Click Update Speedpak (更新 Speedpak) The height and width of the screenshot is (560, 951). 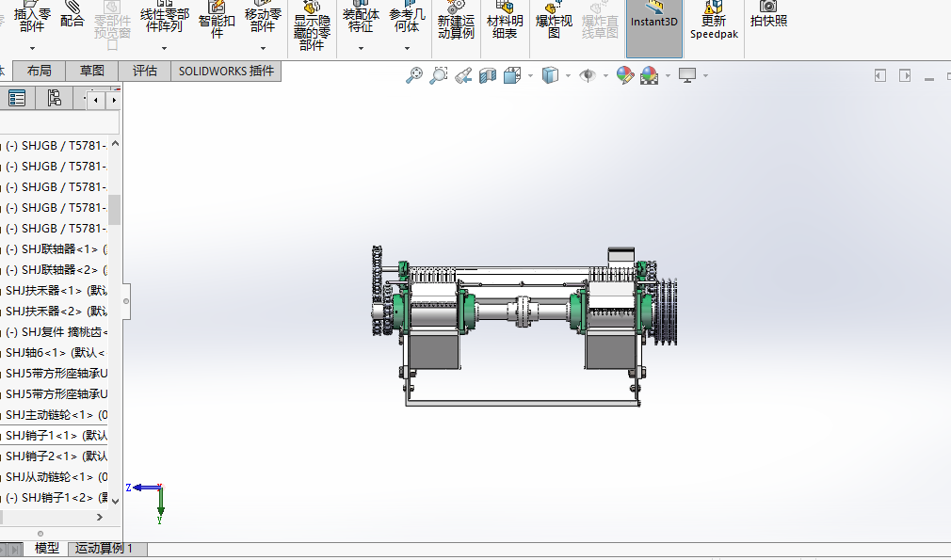coord(714,20)
